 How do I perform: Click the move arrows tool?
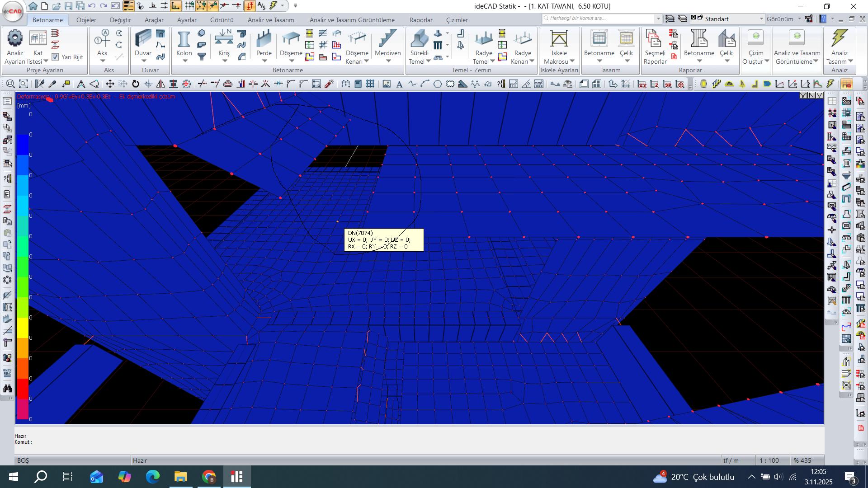point(110,84)
